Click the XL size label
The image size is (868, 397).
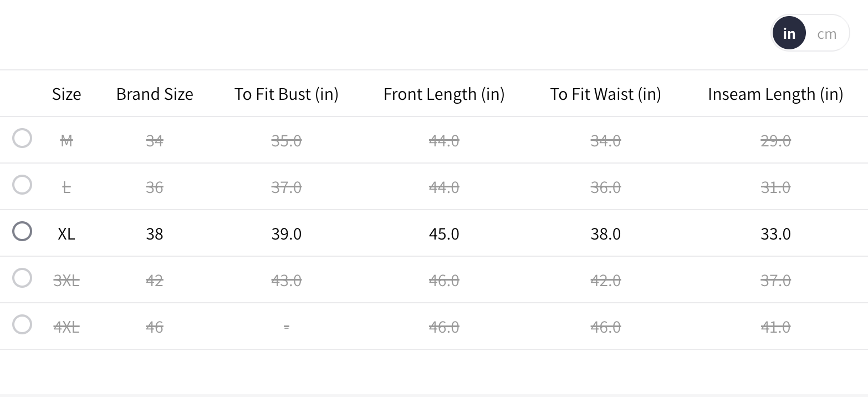[67, 234]
